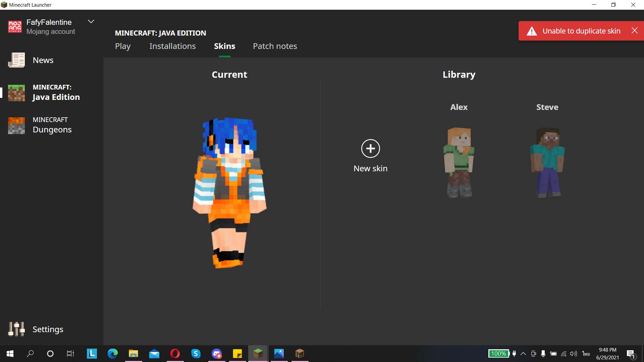This screenshot has width=644, height=362.
Task: Open Microsoft Edge from the taskbar
Action: (113, 354)
